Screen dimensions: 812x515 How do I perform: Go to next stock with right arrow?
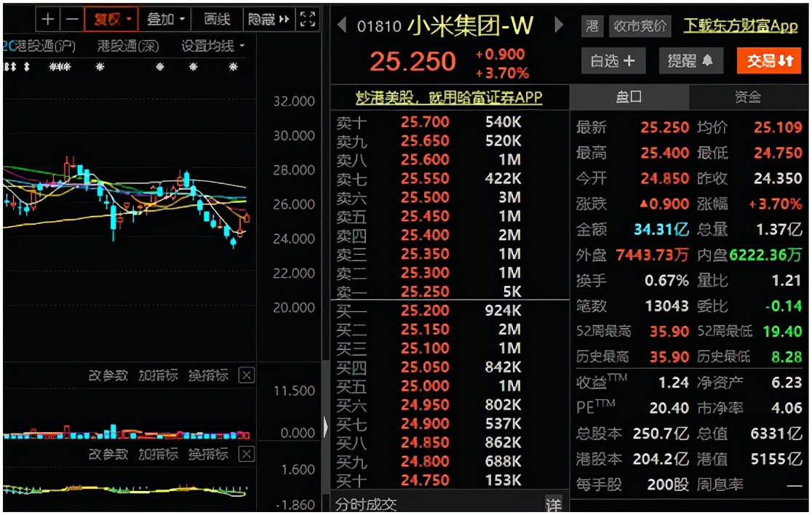coord(559,26)
